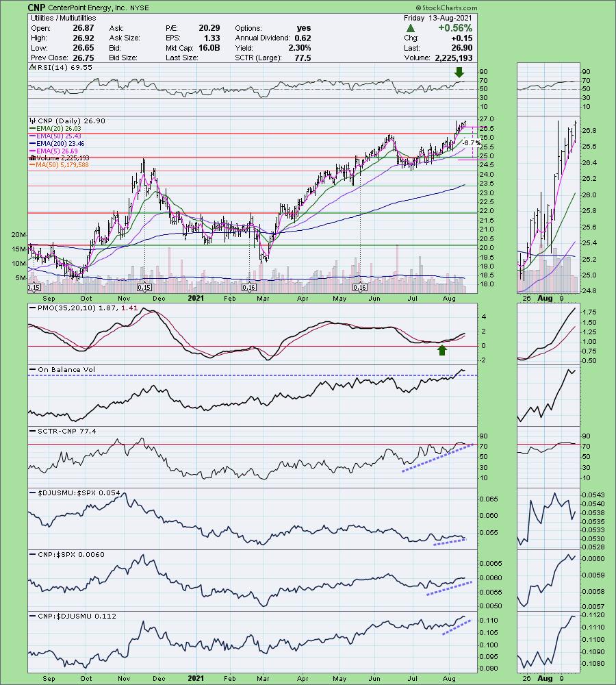The height and width of the screenshot is (685, 616).
Task: Click the 'Utilities / Multiutilities' sector label
Action: [63, 18]
